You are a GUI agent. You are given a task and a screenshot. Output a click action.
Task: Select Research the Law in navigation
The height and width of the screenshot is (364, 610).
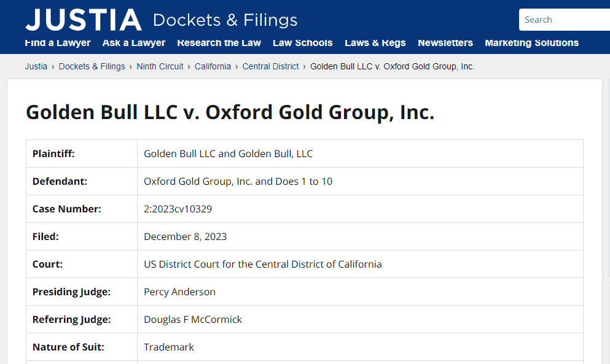(219, 43)
